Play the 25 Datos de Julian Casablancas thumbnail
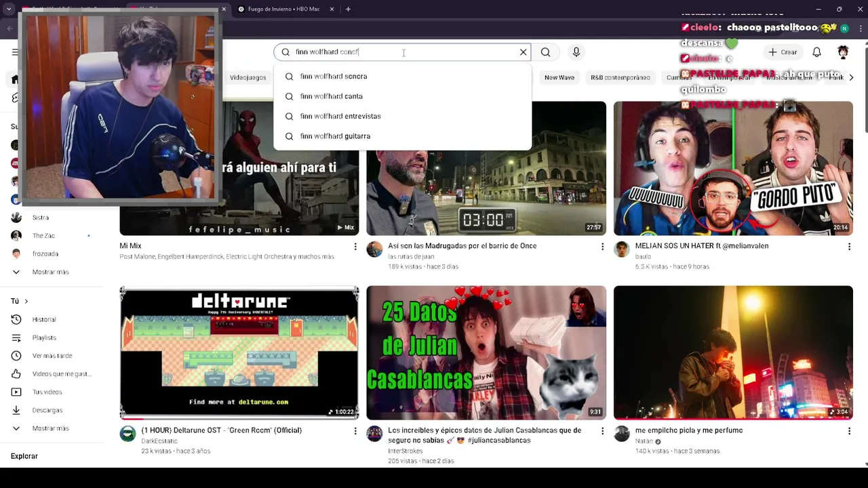 pos(486,352)
